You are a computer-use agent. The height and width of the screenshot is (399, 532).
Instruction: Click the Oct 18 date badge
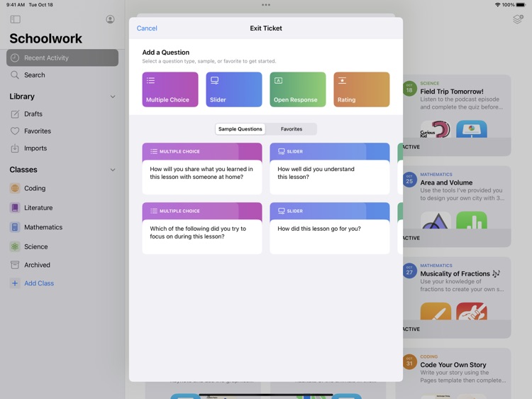coord(409,89)
